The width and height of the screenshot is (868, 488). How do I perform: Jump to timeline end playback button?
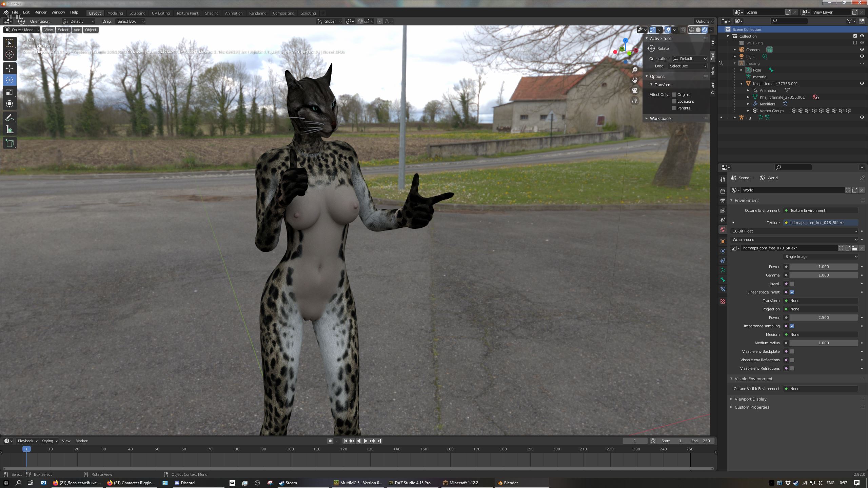click(379, 441)
